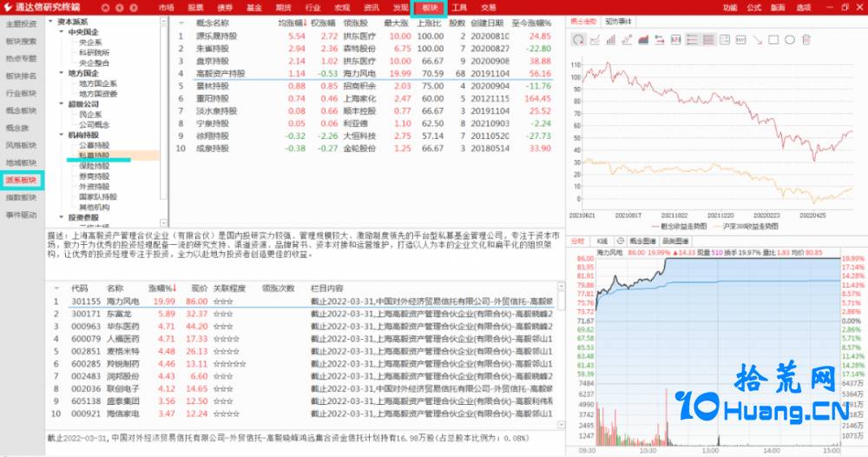Click the 通达信 logo icon
The height and width of the screenshot is (457, 868).
8,8
